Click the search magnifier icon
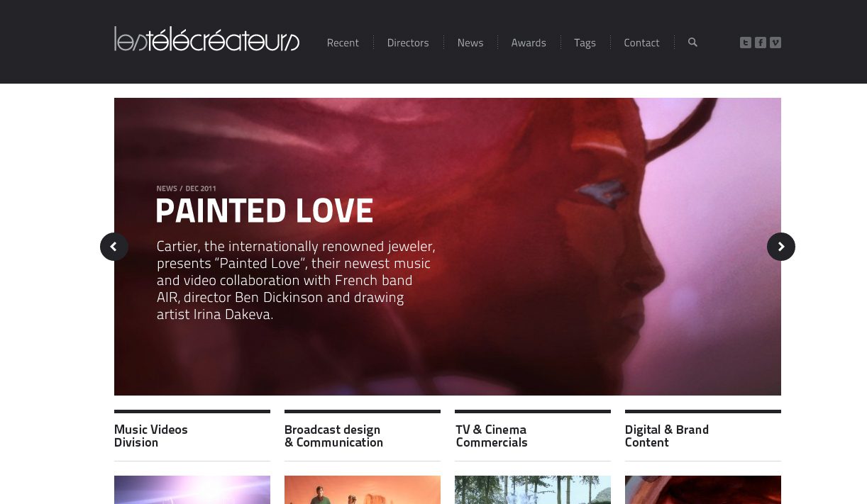The height and width of the screenshot is (504, 867). tap(692, 43)
